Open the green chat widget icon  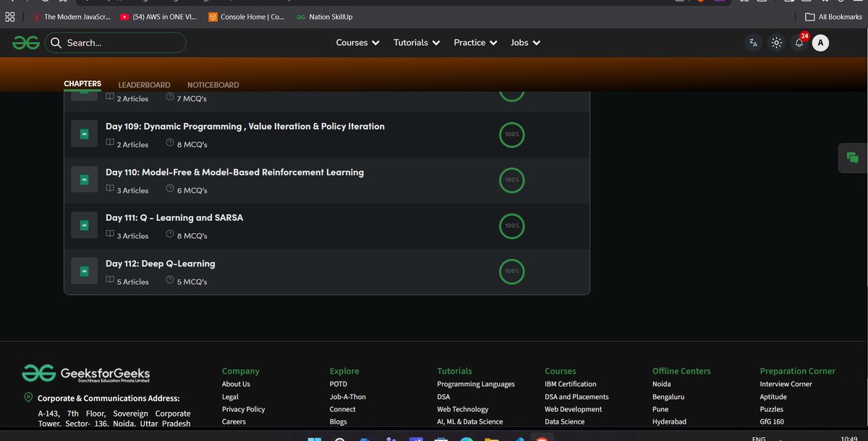pyautogui.click(x=852, y=158)
